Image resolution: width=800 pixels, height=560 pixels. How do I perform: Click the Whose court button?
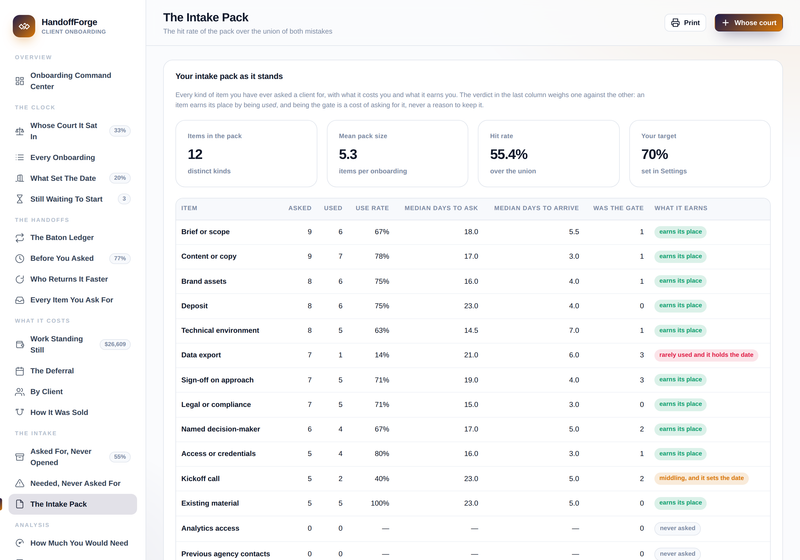(748, 23)
